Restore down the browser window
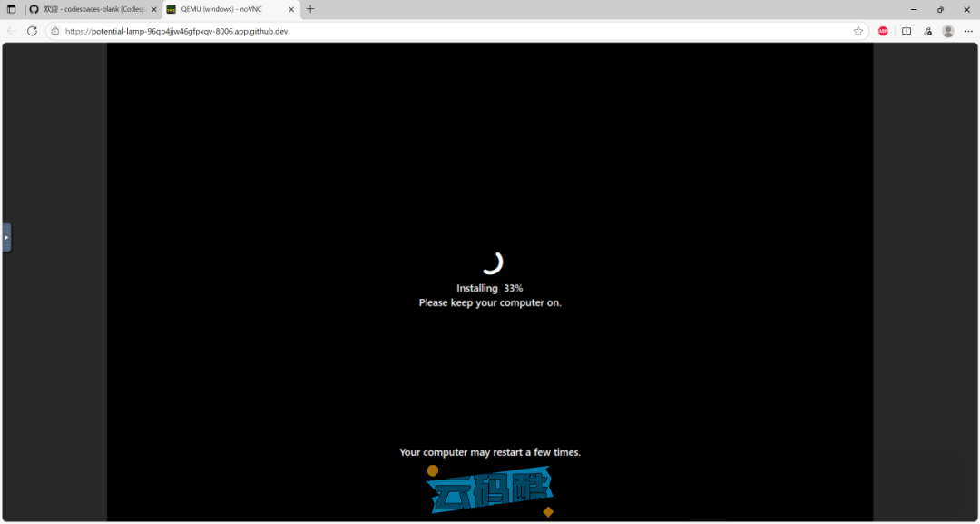 pos(940,9)
